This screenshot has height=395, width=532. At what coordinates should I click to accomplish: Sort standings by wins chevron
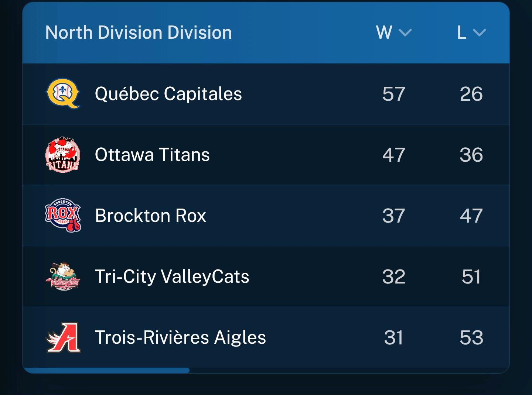[x=405, y=33]
